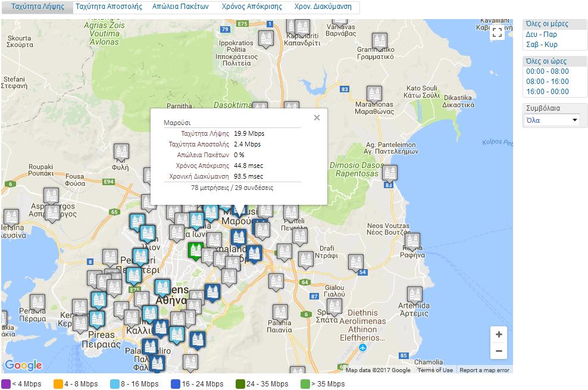Screen dimensions: 588x390
Task: Click the Μαρούσι popup title
Action: coord(177,123)
